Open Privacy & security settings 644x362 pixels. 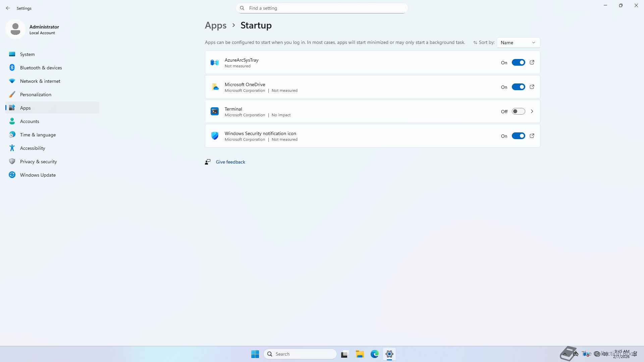38,162
